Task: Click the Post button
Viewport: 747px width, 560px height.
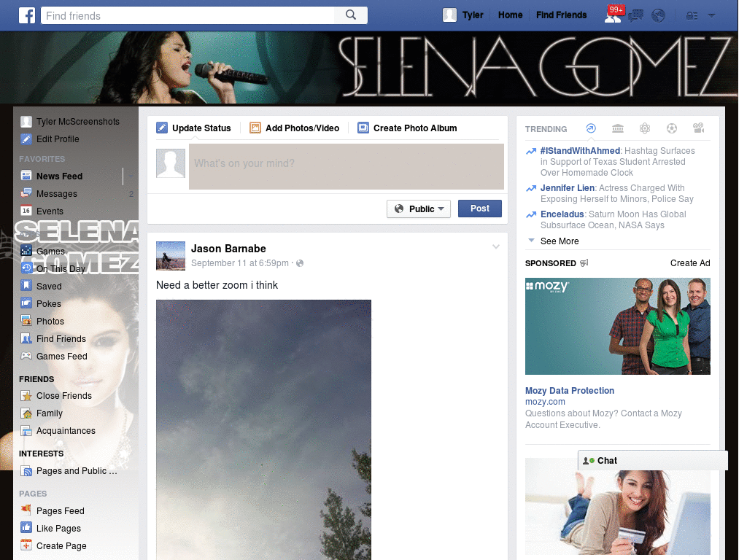Action: pos(479,209)
